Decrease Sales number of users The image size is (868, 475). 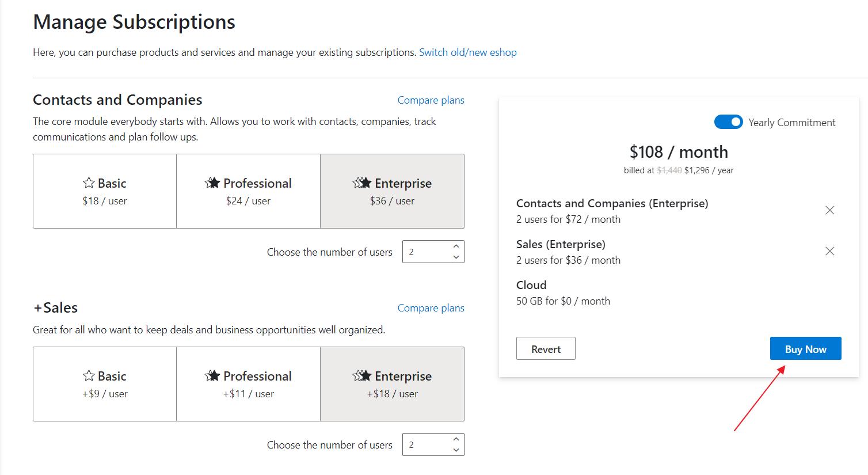[456, 450]
